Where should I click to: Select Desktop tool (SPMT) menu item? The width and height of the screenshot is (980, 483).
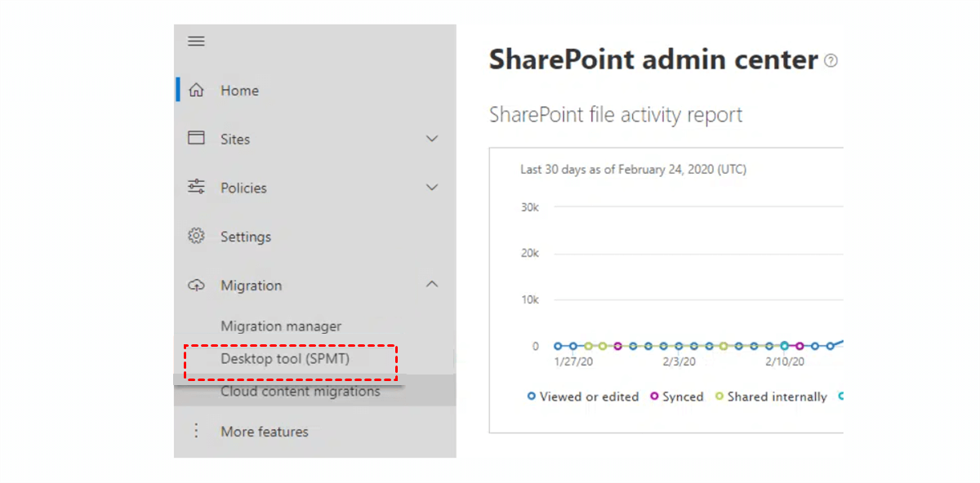[x=285, y=359]
